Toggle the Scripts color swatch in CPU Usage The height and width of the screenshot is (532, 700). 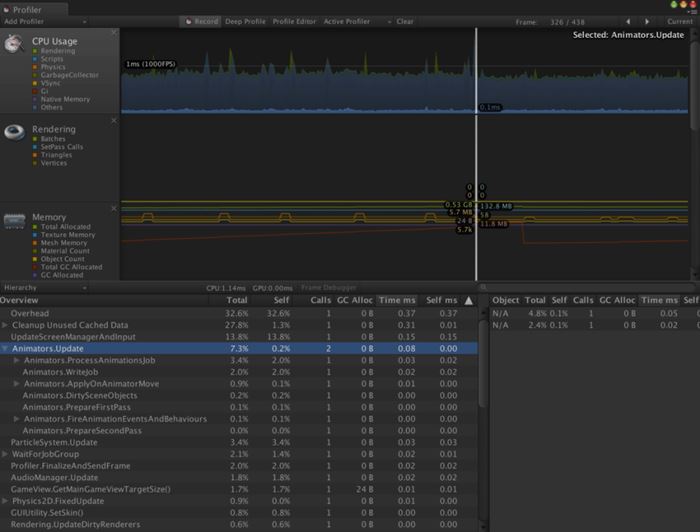(35, 59)
